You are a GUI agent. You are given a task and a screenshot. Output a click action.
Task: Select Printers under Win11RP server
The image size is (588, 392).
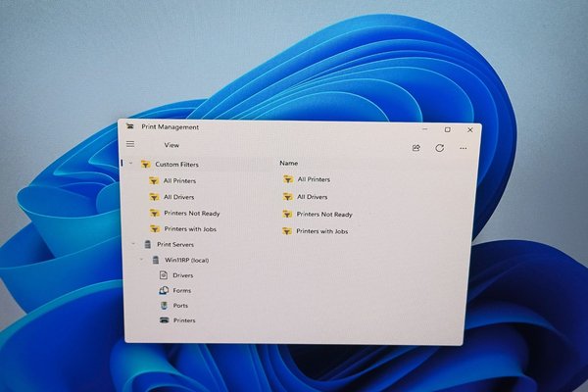click(x=184, y=320)
